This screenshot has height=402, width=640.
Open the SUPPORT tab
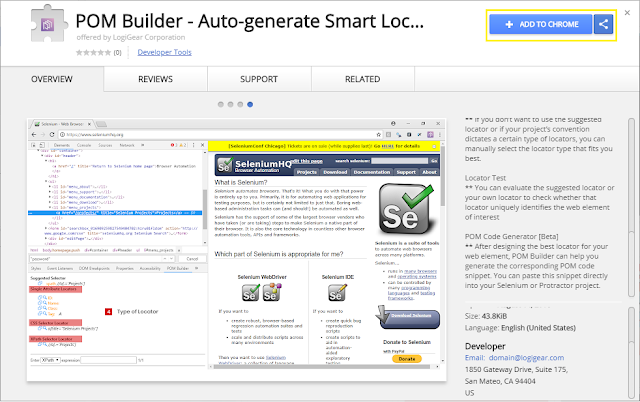click(x=259, y=79)
